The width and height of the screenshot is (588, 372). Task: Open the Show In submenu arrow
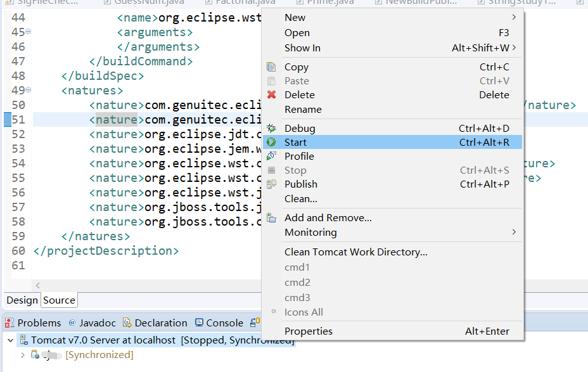point(514,48)
